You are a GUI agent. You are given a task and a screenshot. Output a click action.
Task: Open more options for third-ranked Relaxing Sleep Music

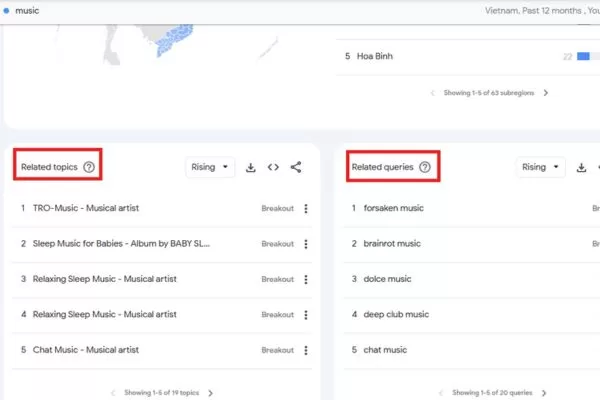306,279
